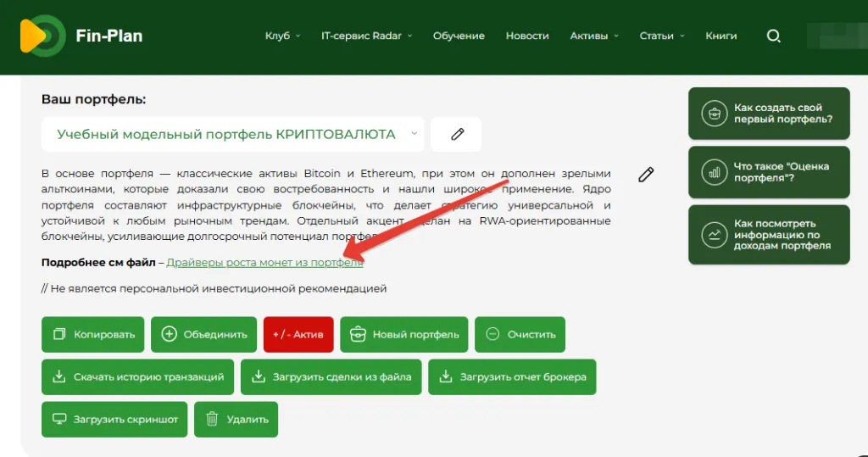Open the search magnifier icon
Screen dimensions: 868x457
(x=773, y=36)
